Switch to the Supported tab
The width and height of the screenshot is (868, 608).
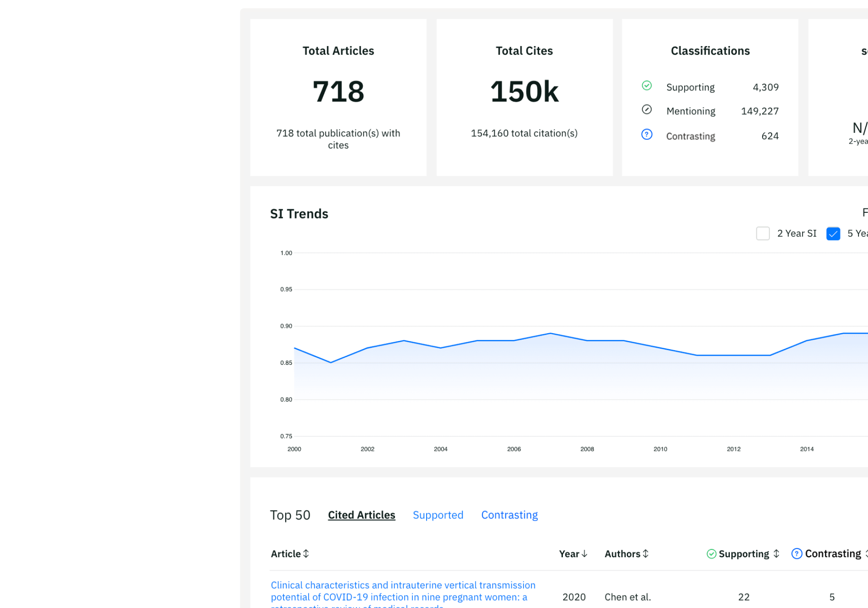point(438,515)
